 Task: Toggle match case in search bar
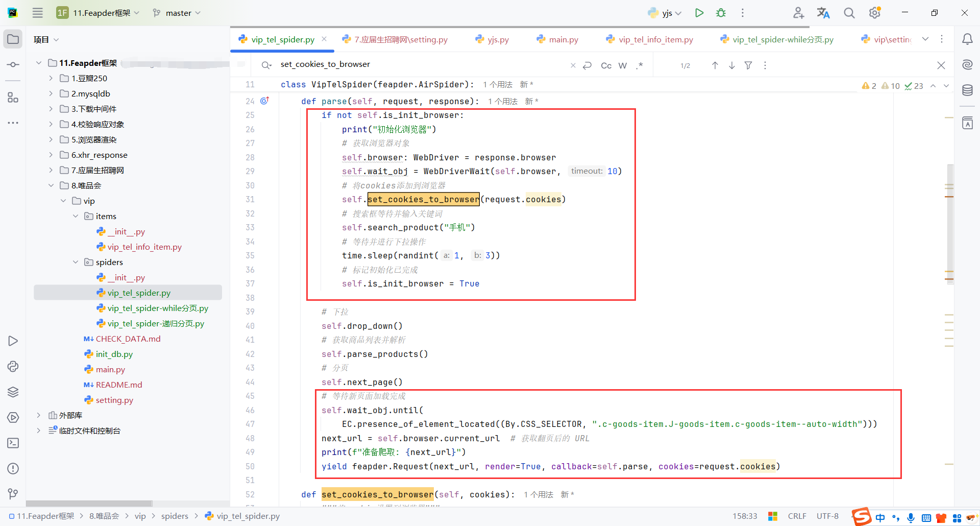click(606, 65)
